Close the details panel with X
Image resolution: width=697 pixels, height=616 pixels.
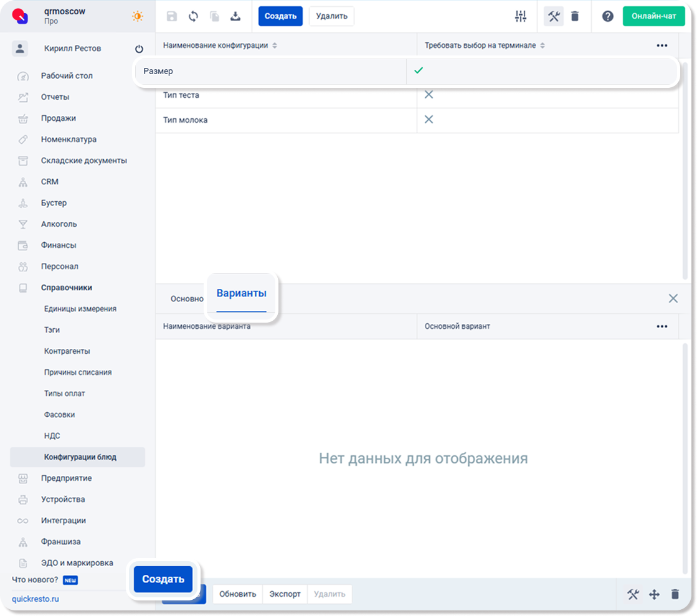point(673,298)
